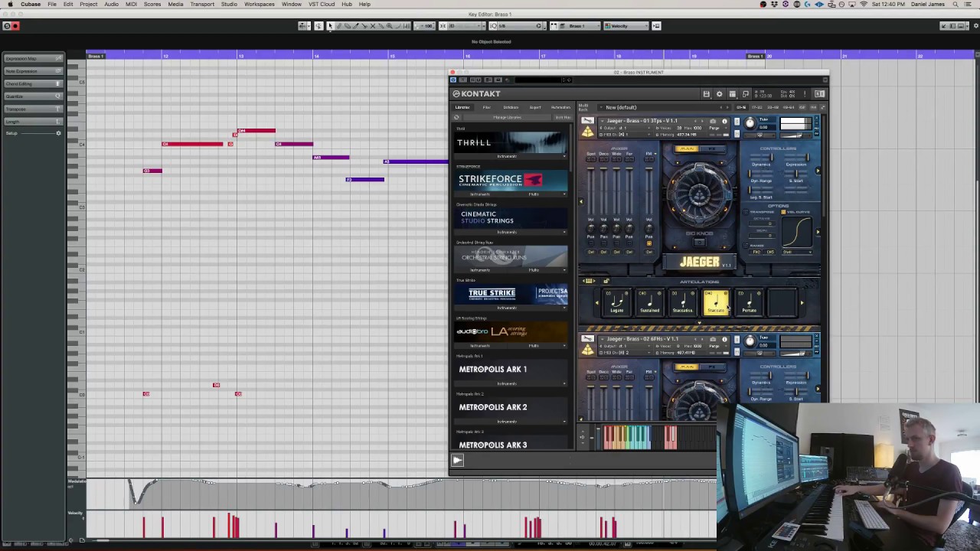Open velocity curve shape dropdown in Options

(x=797, y=252)
